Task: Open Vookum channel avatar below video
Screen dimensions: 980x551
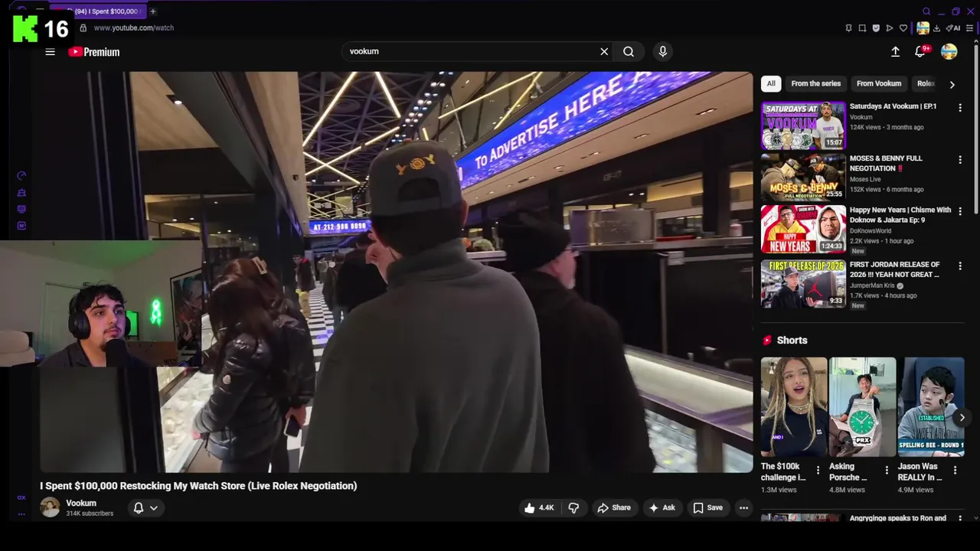Action: click(50, 507)
